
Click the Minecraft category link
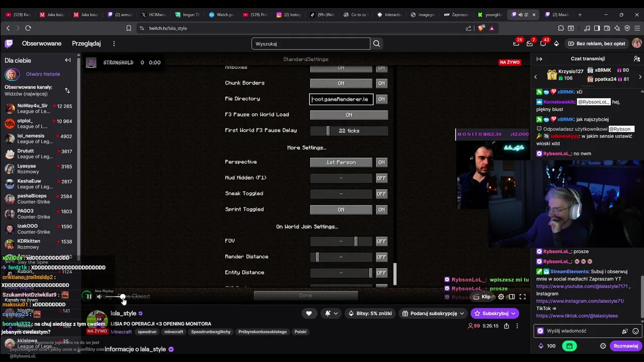click(121, 332)
